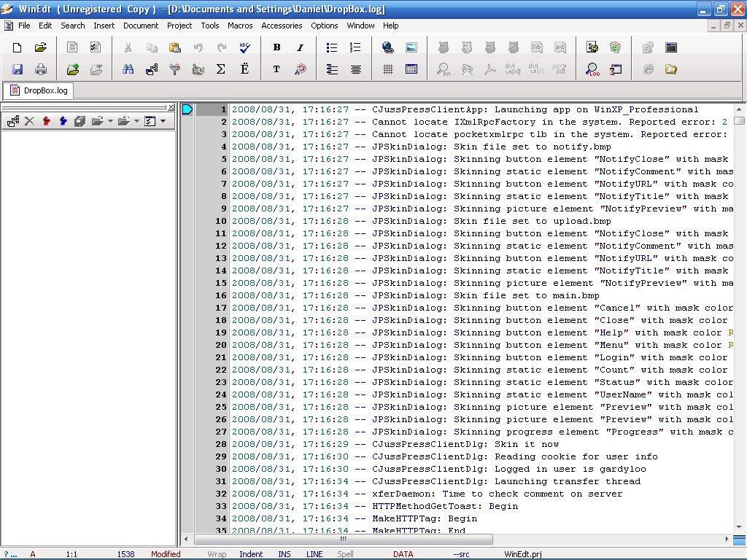The height and width of the screenshot is (560, 747).
Task: Insert a sum symbol with the Sigma icon
Action: (x=221, y=69)
